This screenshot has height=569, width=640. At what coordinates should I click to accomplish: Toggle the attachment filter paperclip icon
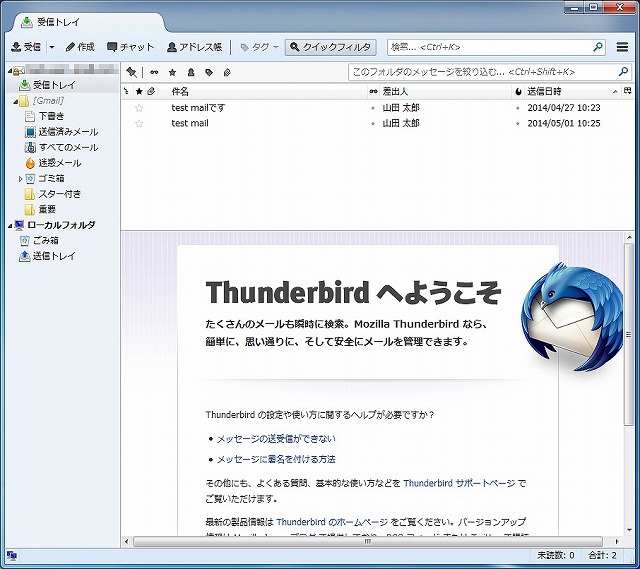227,72
